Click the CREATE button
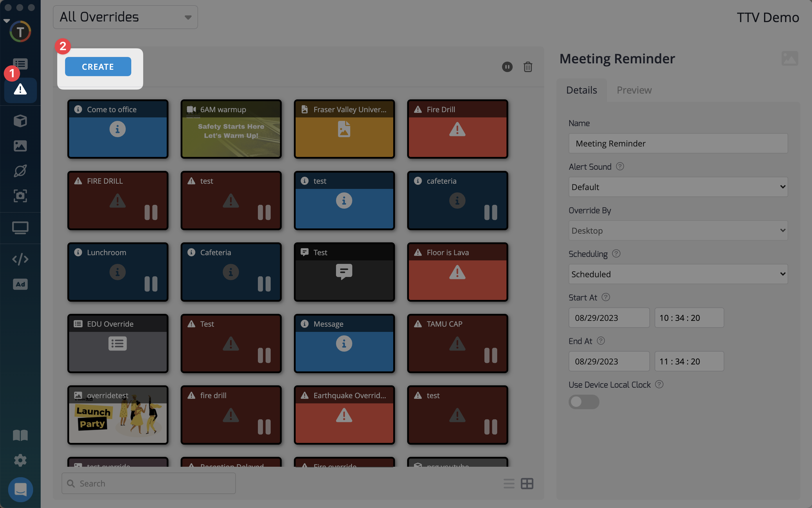The image size is (812, 508). point(98,67)
